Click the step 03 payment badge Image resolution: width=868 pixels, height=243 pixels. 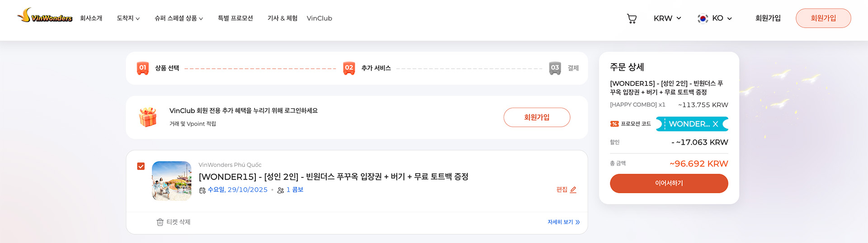pos(555,68)
